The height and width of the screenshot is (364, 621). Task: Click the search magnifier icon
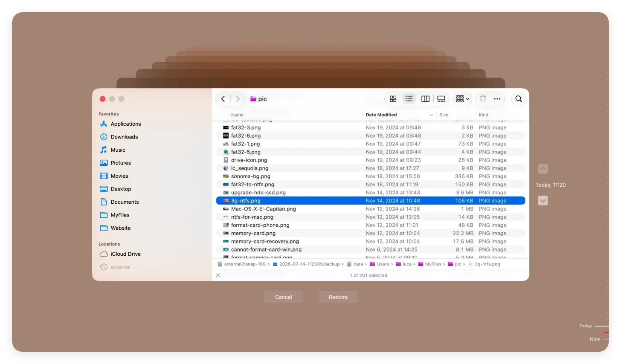(519, 99)
